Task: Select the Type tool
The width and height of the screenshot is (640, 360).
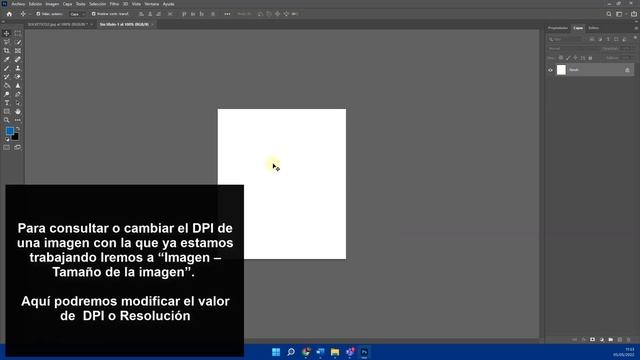Action: (x=7, y=103)
